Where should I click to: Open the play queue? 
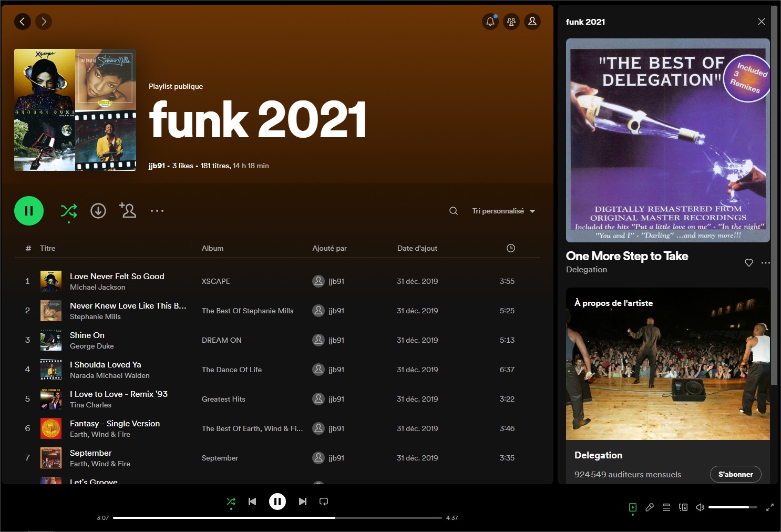[x=666, y=507]
